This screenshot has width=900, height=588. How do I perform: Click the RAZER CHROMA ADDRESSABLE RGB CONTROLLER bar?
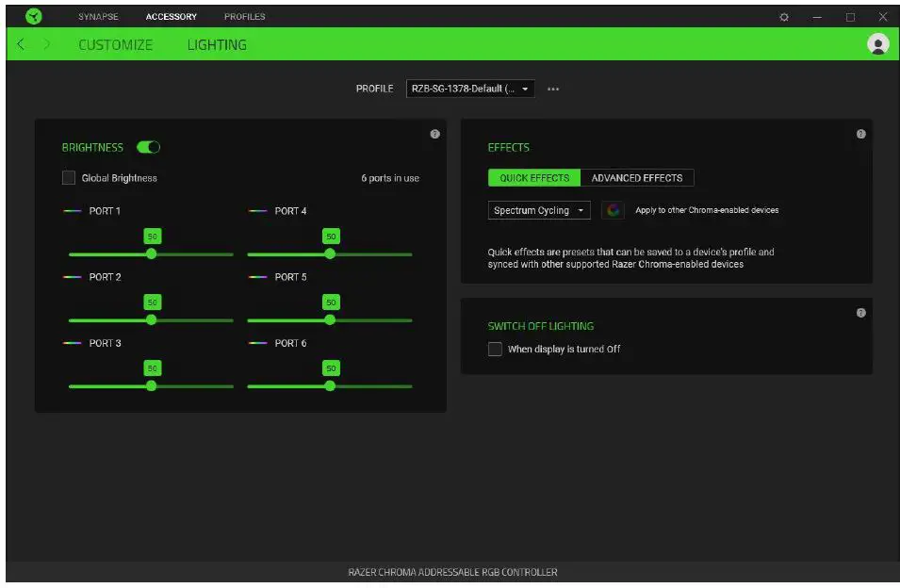(x=450, y=572)
